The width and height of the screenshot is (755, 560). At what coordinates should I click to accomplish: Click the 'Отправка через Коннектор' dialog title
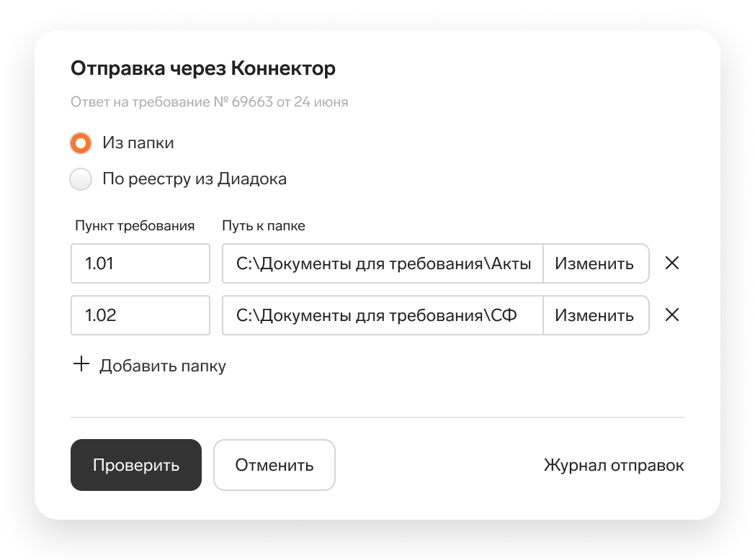[x=202, y=69]
